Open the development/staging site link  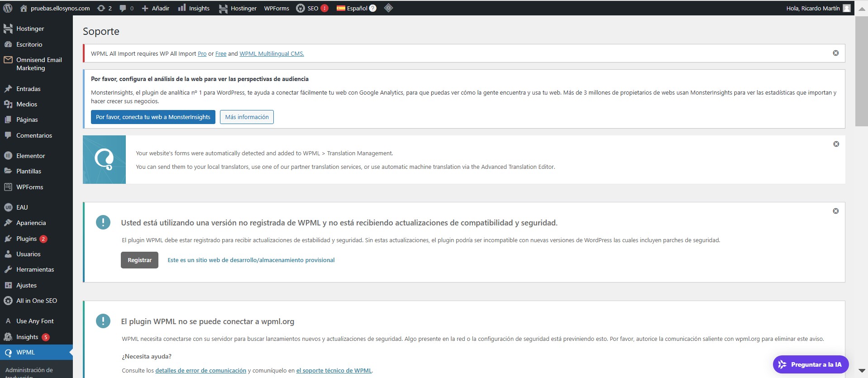(251, 260)
